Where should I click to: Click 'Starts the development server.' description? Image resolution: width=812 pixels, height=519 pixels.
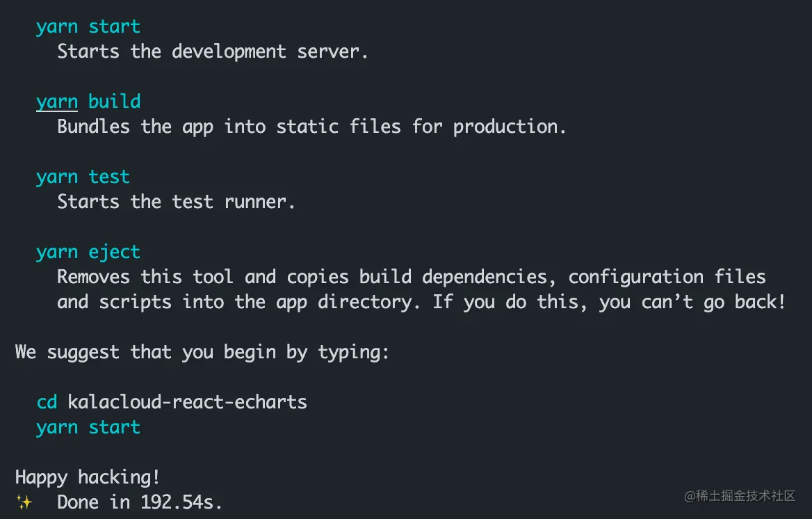(212, 52)
